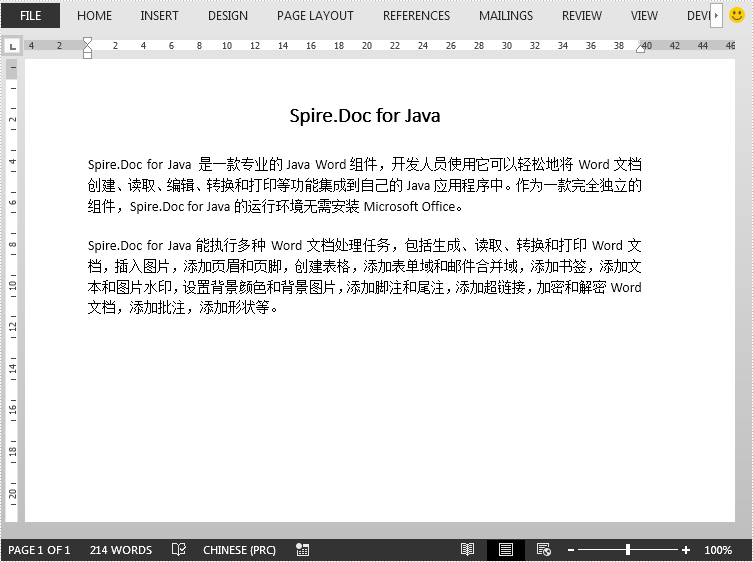This screenshot has height=562, width=753.
Task: Open the FILE backstage tab
Action: [30, 15]
